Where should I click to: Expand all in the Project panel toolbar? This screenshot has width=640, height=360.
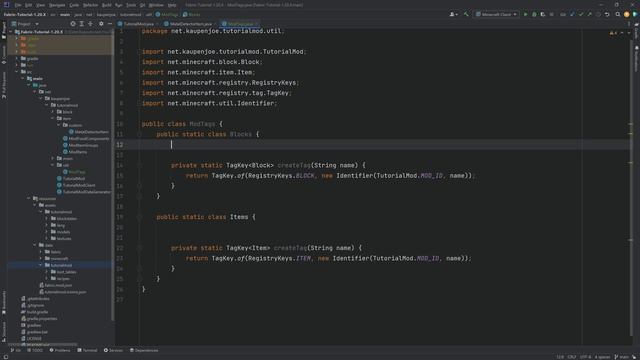82,24
